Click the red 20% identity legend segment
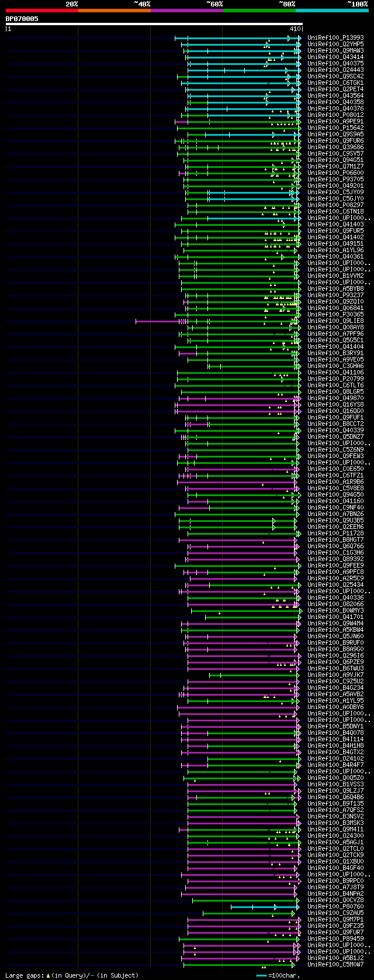374x980 pixels. point(41,10)
